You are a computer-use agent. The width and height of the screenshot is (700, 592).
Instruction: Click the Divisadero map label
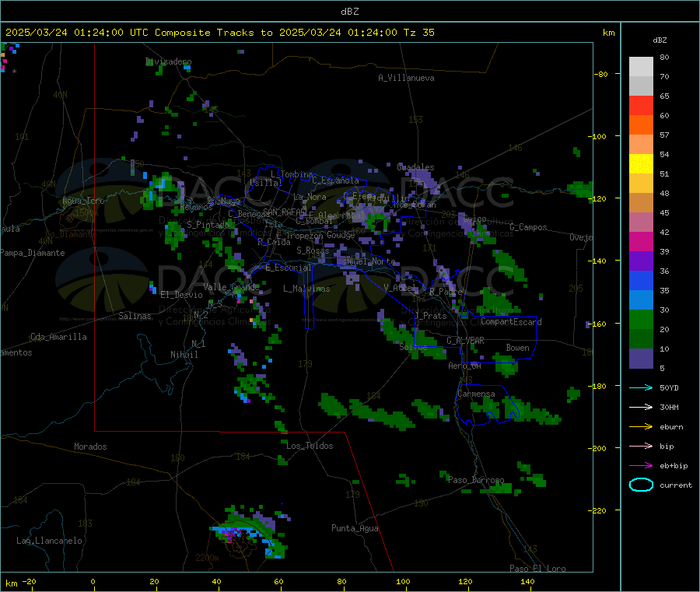point(168,61)
